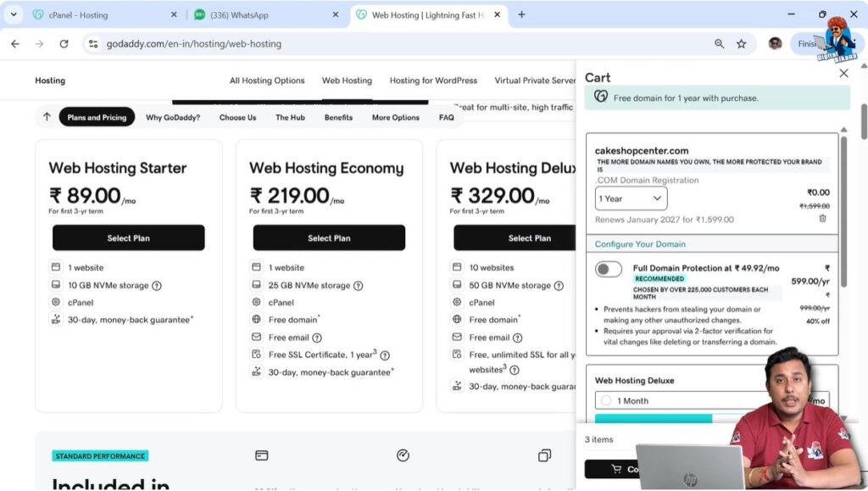Click the zoom magnifier icon in address bar
Screen dimensions: 868x491
tap(719, 44)
